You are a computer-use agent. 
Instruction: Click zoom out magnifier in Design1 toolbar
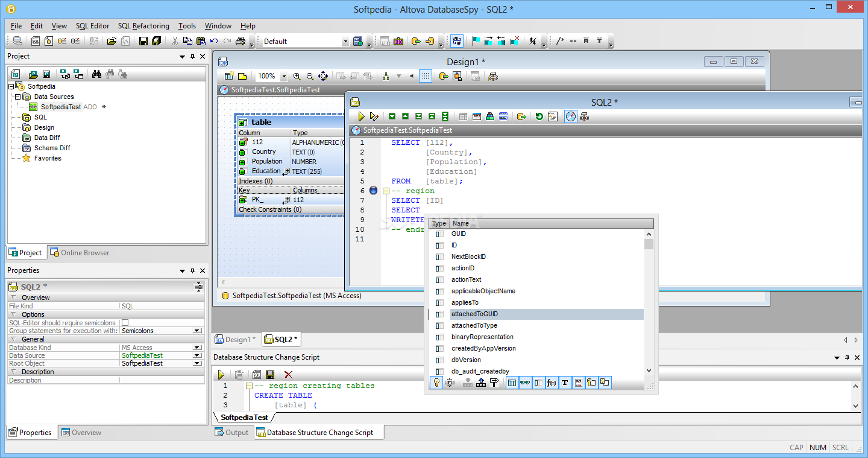[x=310, y=76]
